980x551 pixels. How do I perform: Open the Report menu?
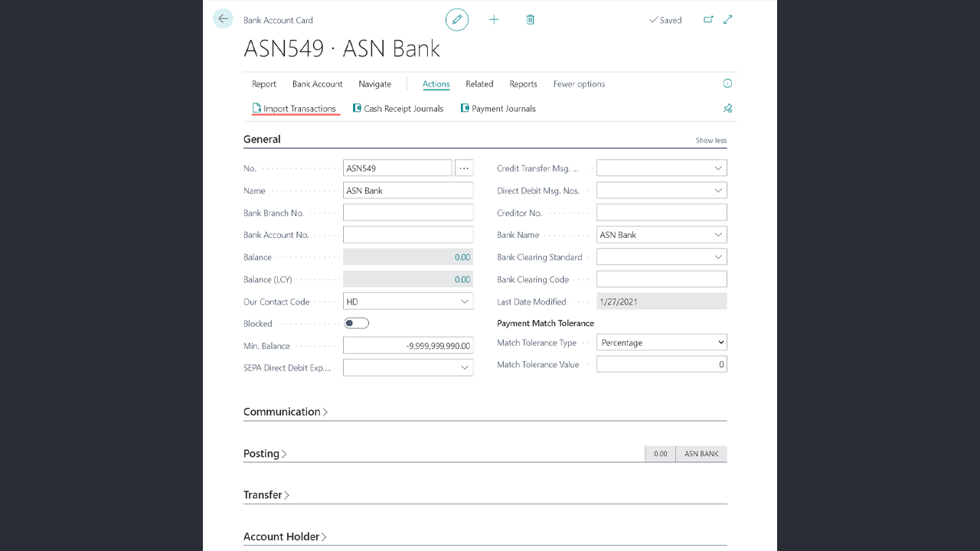coord(264,84)
